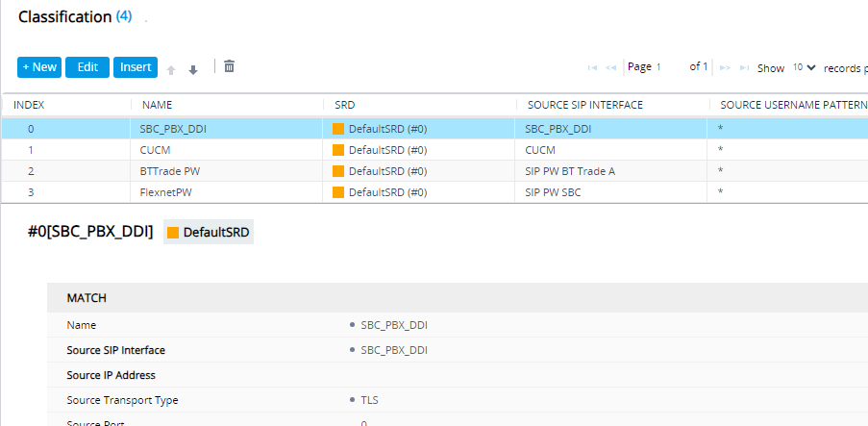Screen dimensions: 868x426
Task: Sort by the NAME column header
Action: 158,105
